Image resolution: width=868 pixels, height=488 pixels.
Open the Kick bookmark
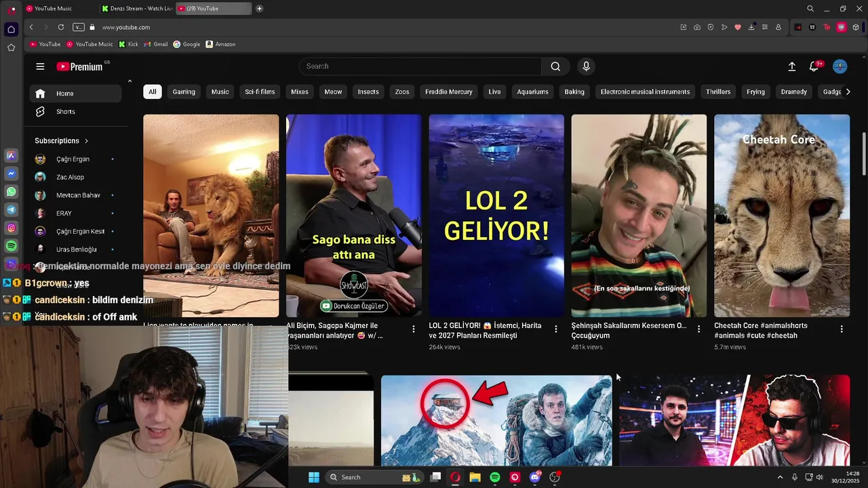click(x=128, y=44)
